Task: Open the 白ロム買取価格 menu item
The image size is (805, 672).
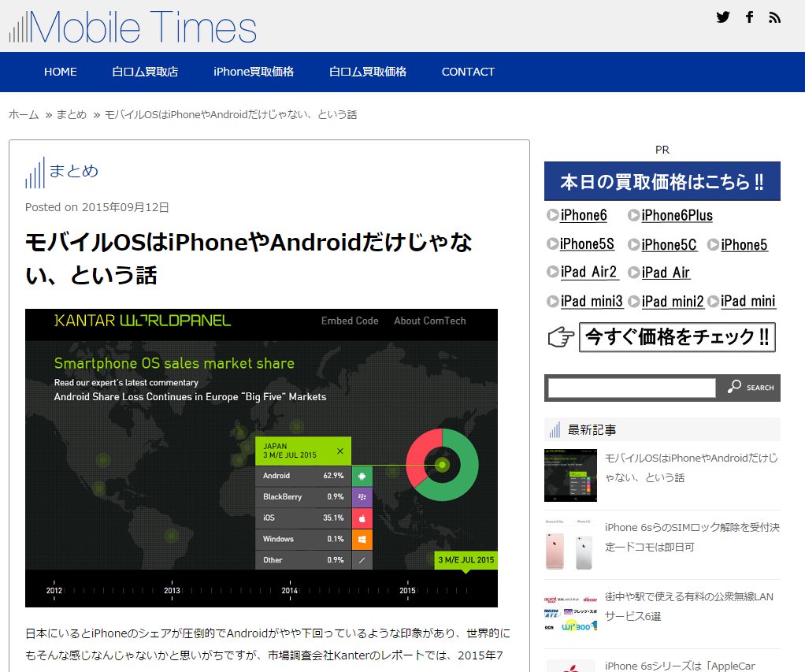Action: [x=368, y=72]
